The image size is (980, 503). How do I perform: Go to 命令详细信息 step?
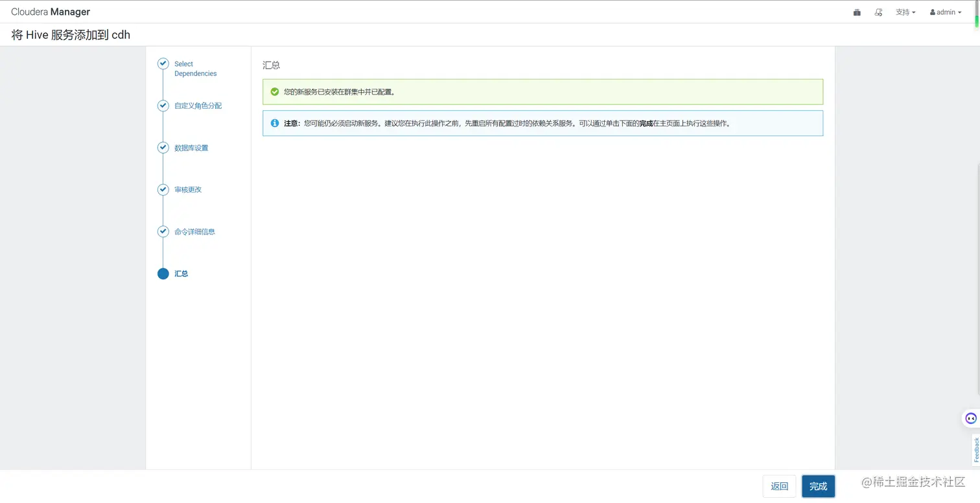(194, 231)
